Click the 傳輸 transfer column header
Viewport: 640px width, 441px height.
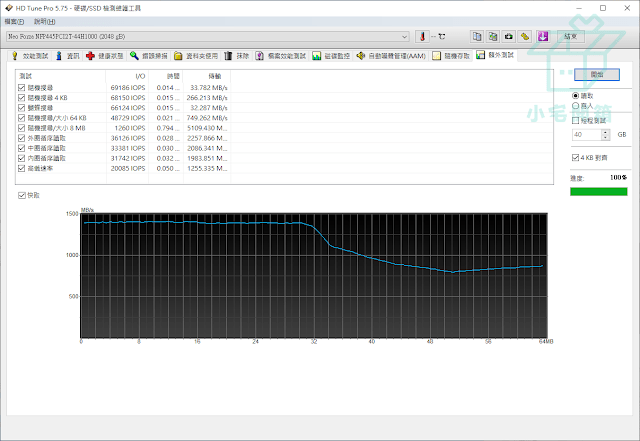[207, 76]
